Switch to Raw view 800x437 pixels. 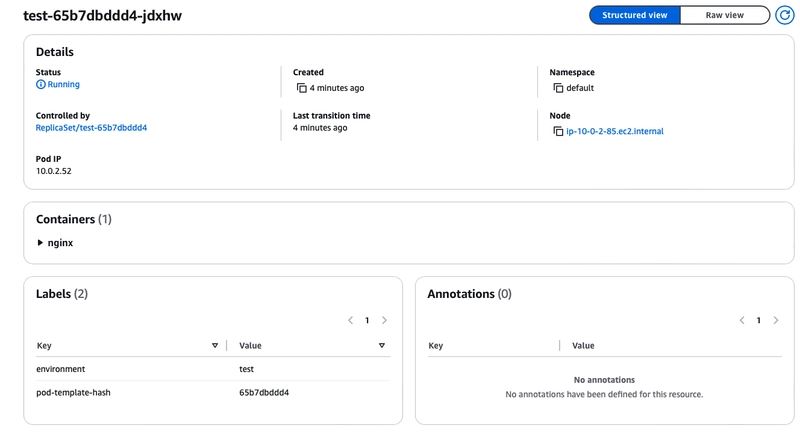(x=724, y=16)
